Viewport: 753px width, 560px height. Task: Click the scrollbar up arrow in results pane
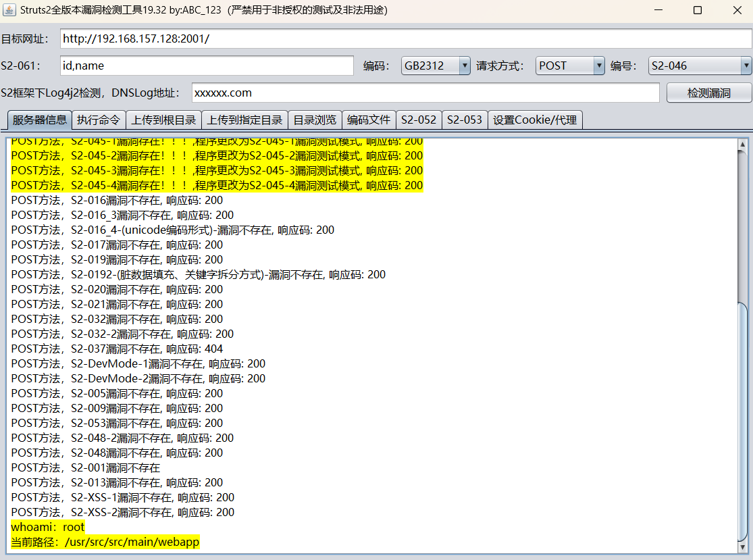(x=742, y=144)
